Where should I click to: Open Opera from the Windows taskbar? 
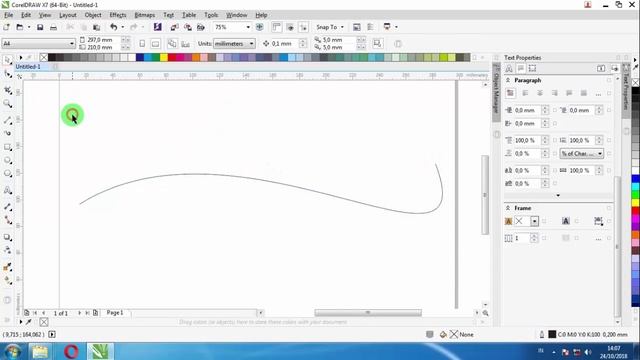click(71, 351)
